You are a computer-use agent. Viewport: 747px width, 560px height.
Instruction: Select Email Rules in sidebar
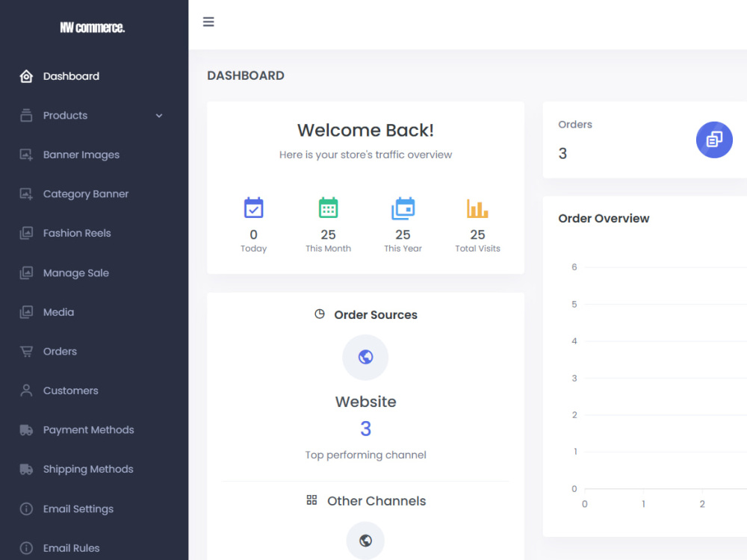(x=72, y=548)
